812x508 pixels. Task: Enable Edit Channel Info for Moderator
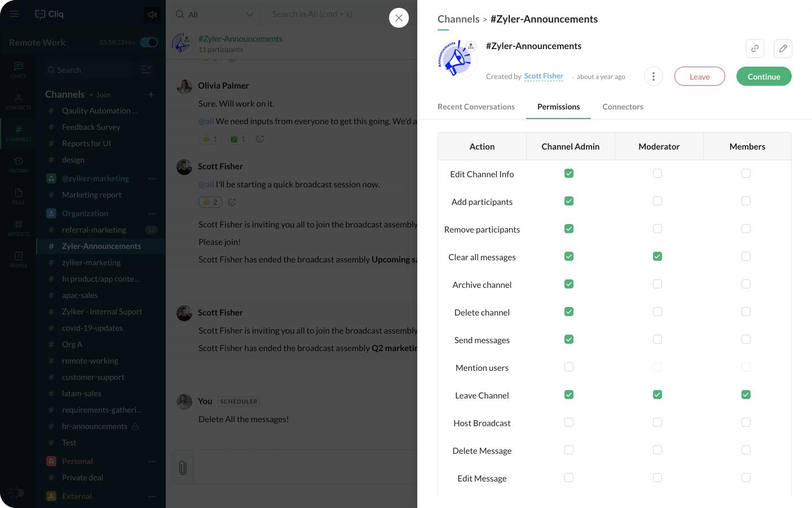point(657,174)
